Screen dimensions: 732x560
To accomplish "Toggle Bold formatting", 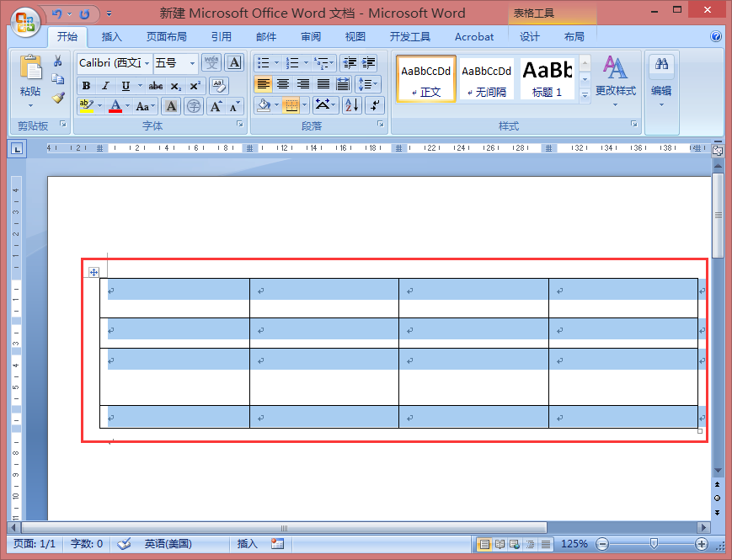I will point(87,86).
